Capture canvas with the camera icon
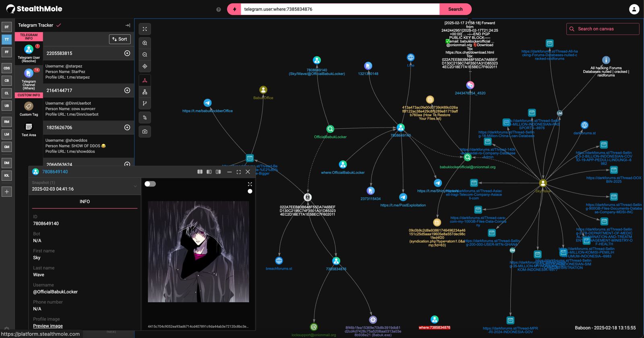The width and height of the screenshot is (644, 338). (145, 132)
